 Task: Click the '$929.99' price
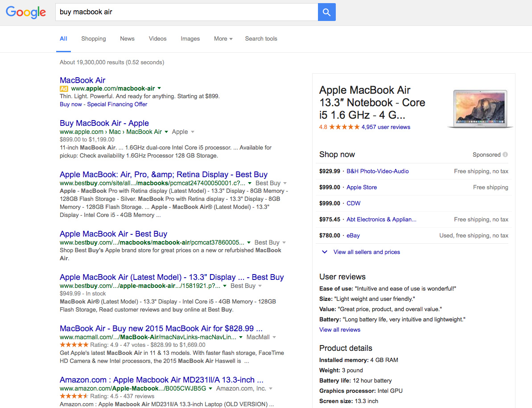(x=330, y=171)
